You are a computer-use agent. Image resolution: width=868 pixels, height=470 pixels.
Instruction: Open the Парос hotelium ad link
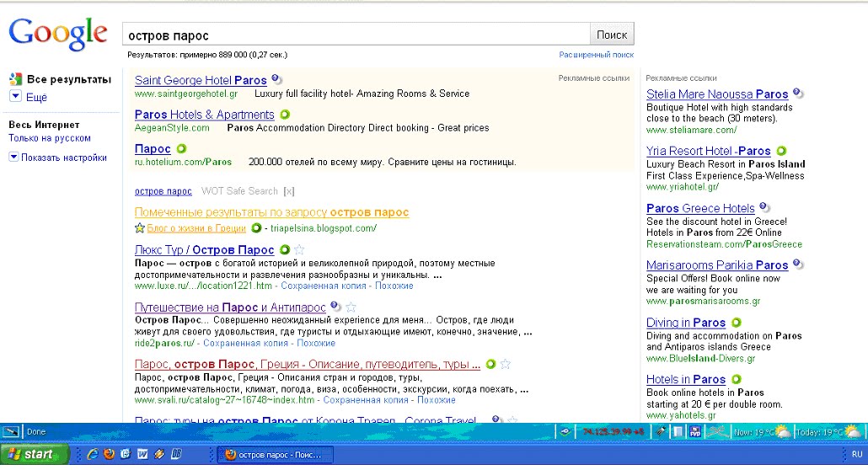click(x=153, y=149)
